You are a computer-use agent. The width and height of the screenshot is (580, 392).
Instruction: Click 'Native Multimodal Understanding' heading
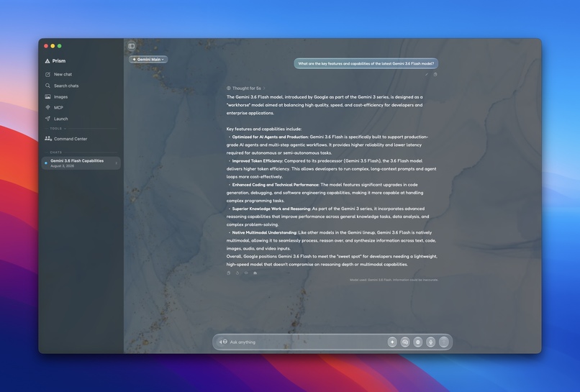(x=265, y=232)
